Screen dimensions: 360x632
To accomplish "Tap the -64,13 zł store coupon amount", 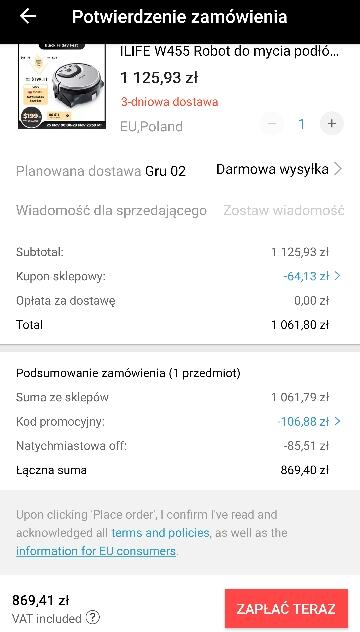I will pos(306,276).
